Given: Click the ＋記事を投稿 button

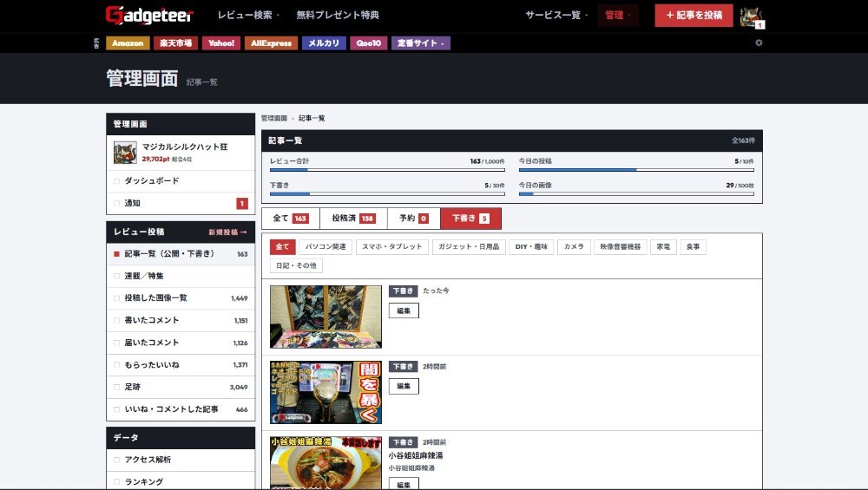Looking at the screenshot, I should pos(694,16).
